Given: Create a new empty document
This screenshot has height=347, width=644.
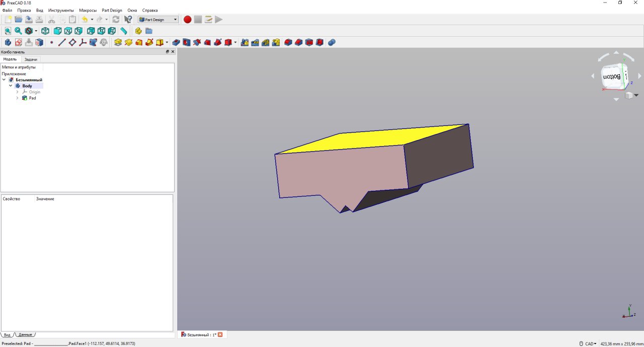Looking at the screenshot, I should pyautogui.click(x=8, y=19).
